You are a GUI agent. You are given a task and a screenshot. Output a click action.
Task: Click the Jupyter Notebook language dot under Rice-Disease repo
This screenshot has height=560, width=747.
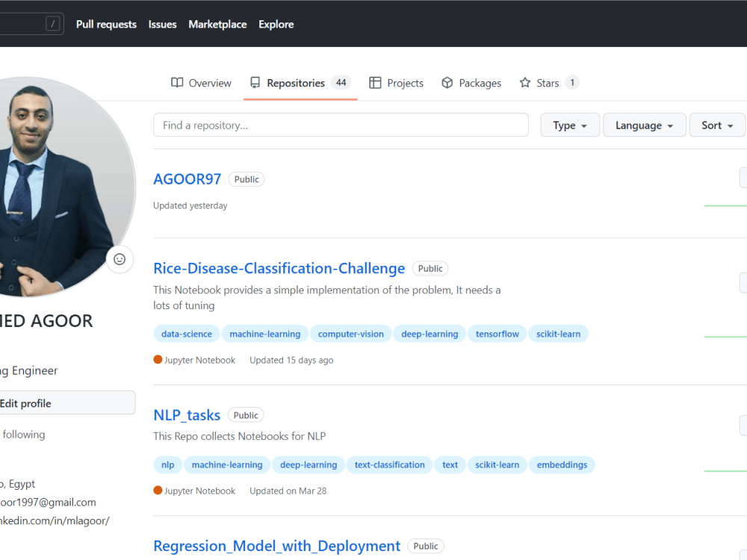[156, 359]
